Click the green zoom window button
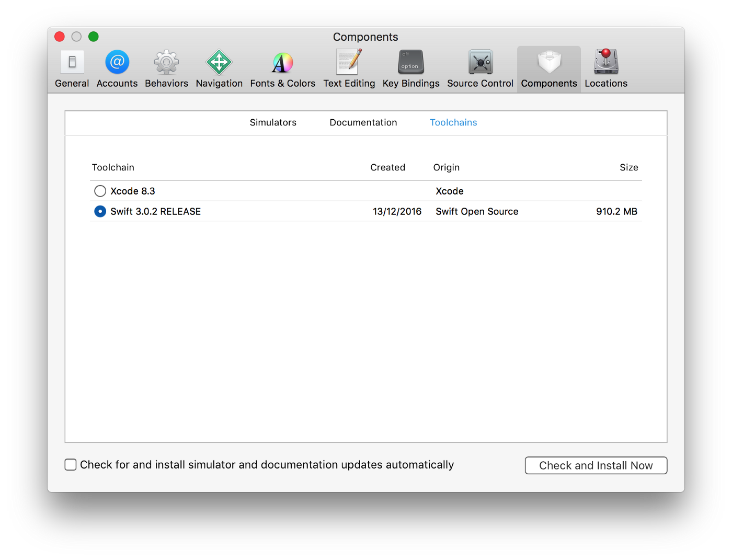This screenshot has height=560, width=732. 94,37
